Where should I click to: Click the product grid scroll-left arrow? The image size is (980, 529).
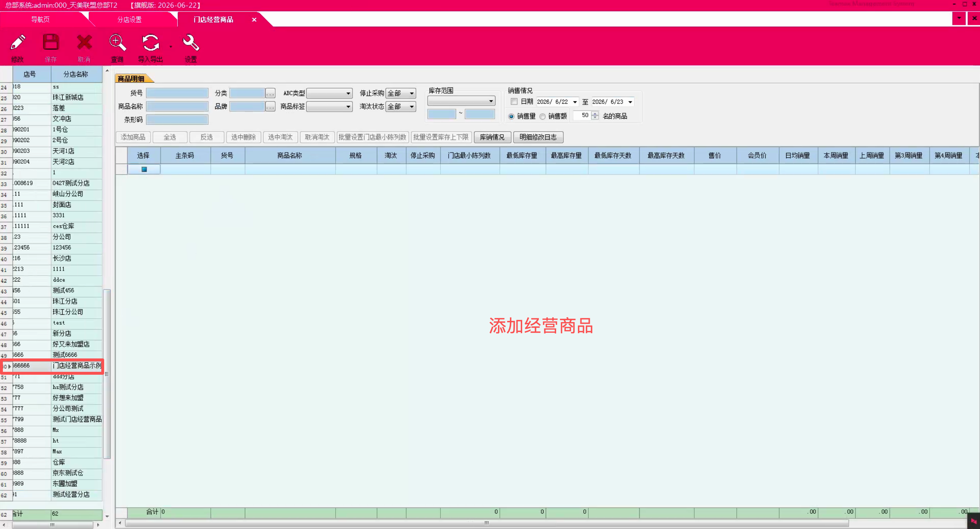click(120, 523)
